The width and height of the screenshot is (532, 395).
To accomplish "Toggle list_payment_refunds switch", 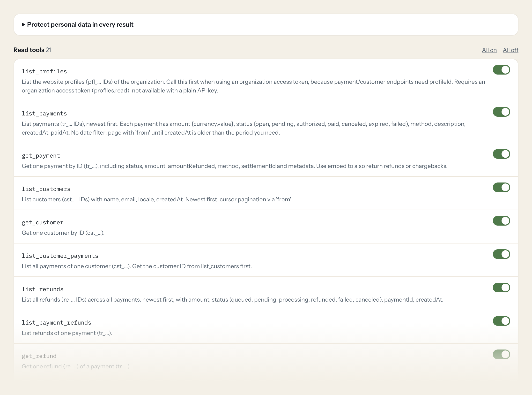I will click(502, 321).
